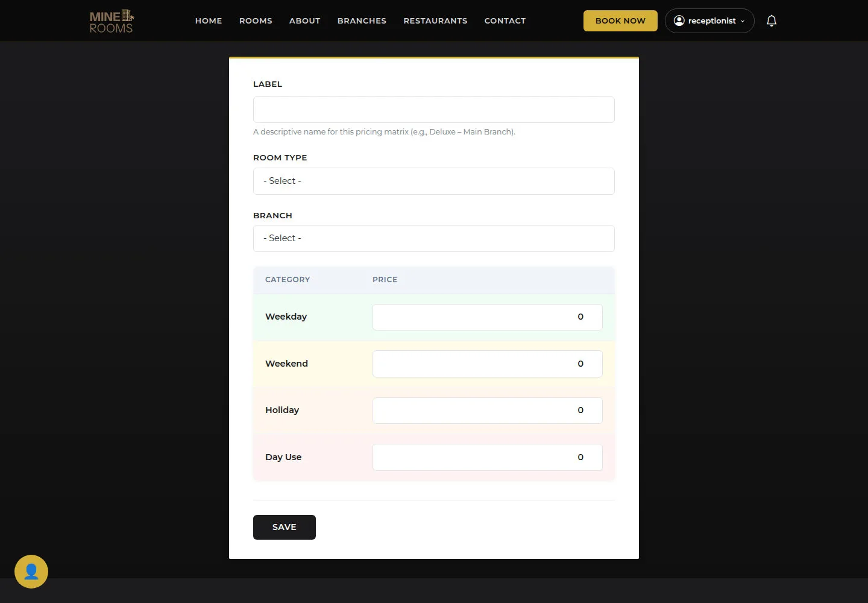Open the gold chat avatar bubble
The image size is (868, 603).
click(x=31, y=572)
